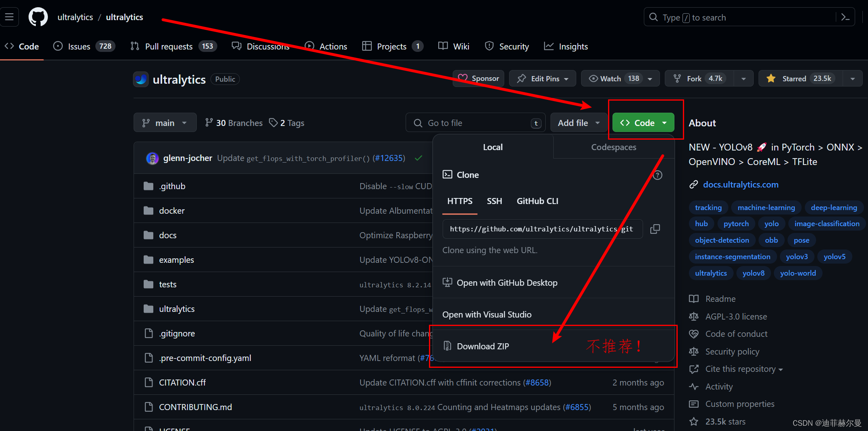Open the docs folder
868x431 pixels.
pos(168,235)
